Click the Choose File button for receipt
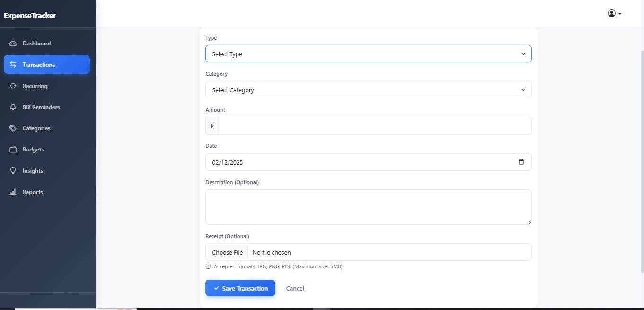The height and width of the screenshot is (310, 644). point(227,252)
